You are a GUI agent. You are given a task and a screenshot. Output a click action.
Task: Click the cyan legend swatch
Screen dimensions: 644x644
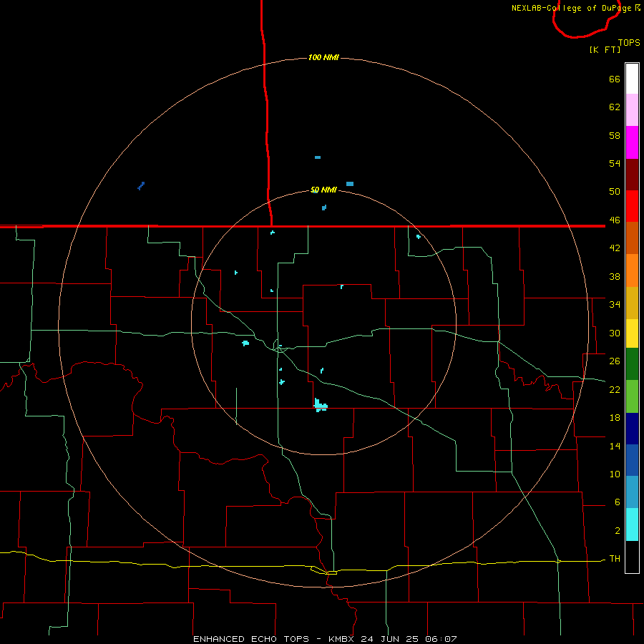(x=632, y=525)
